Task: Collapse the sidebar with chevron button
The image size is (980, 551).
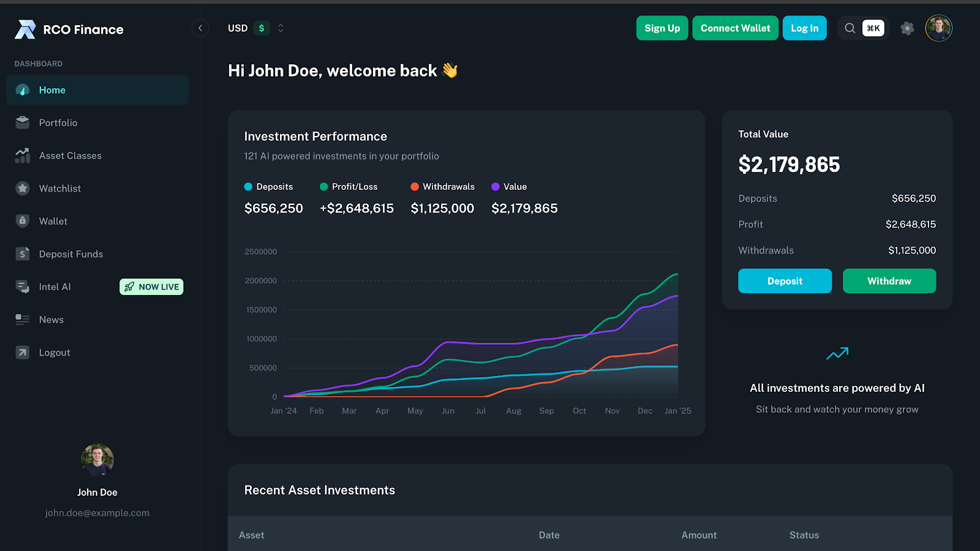Action: click(x=200, y=28)
